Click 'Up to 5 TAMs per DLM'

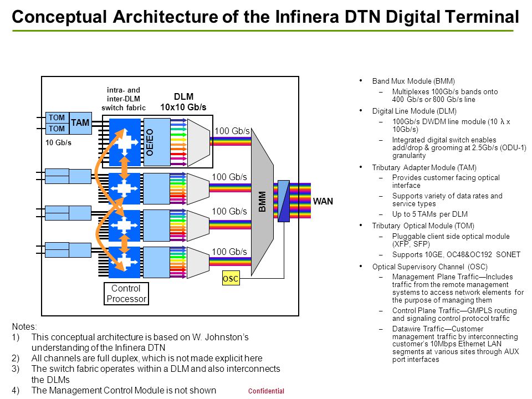click(430, 214)
